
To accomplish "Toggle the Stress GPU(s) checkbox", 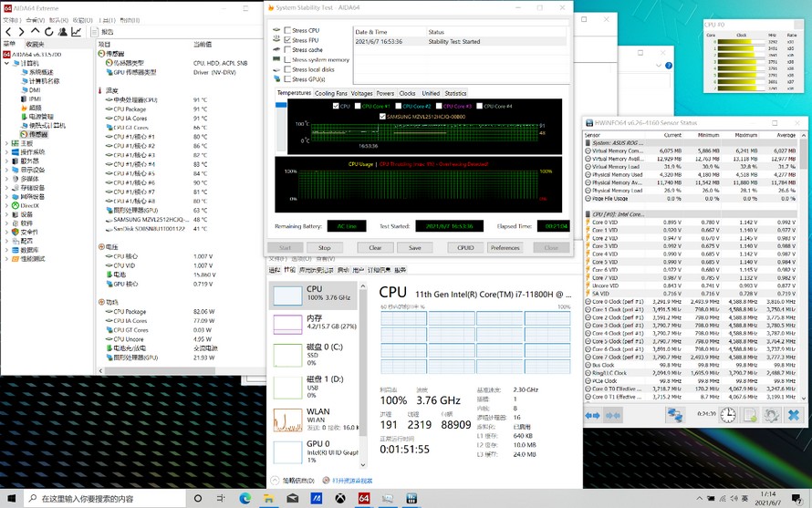I will click(288, 79).
